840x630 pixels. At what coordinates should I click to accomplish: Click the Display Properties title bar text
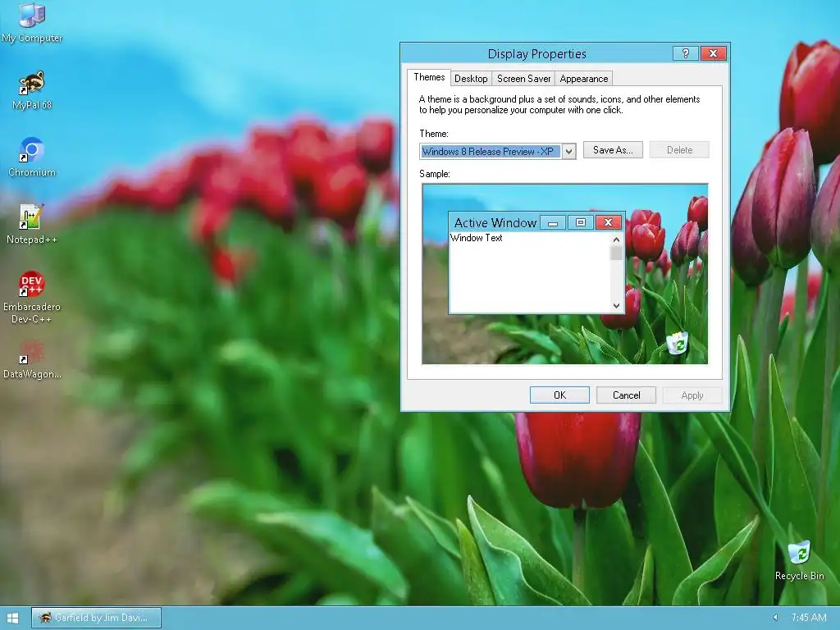click(536, 53)
